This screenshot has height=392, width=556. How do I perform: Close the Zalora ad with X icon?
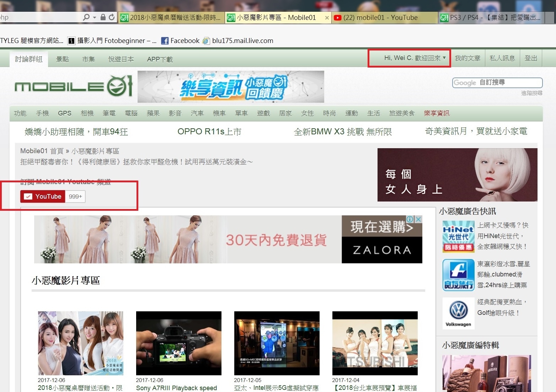pos(418,219)
